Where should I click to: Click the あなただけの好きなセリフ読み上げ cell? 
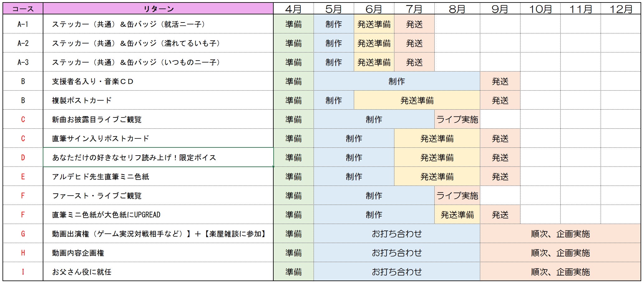(x=158, y=157)
